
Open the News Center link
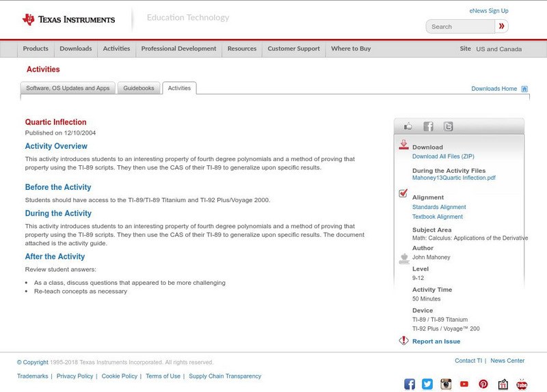pyautogui.click(x=507, y=361)
